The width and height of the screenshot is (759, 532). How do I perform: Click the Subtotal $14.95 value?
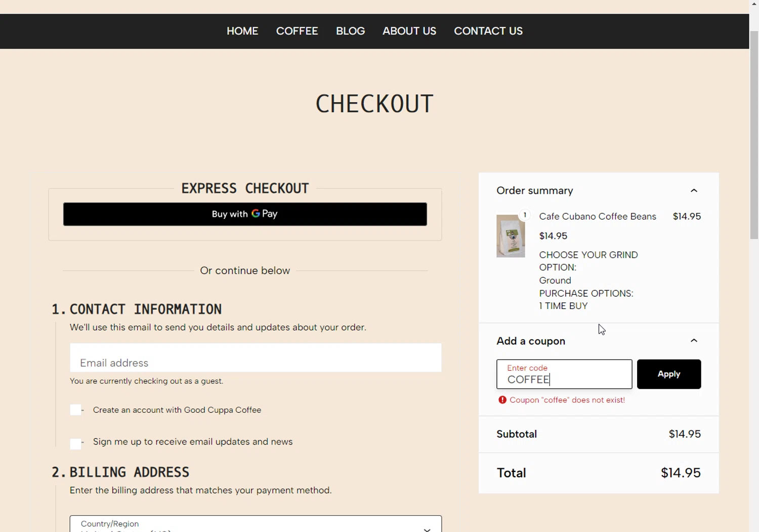685,434
